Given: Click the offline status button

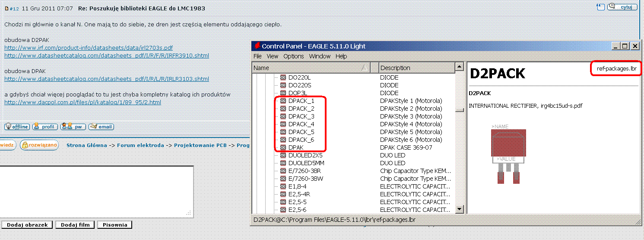Looking at the screenshot, I should (17, 127).
